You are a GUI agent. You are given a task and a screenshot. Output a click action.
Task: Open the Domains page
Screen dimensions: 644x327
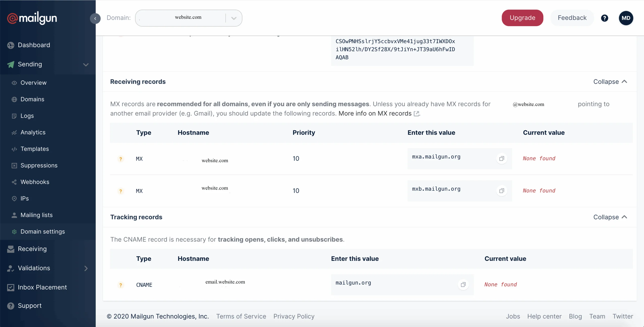tap(32, 99)
